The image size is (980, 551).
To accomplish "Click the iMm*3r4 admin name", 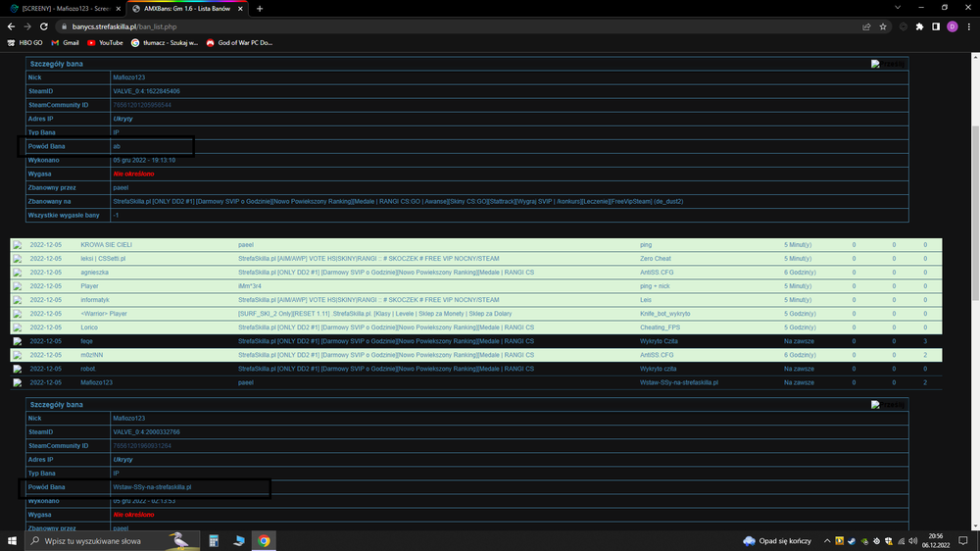I will (x=249, y=286).
